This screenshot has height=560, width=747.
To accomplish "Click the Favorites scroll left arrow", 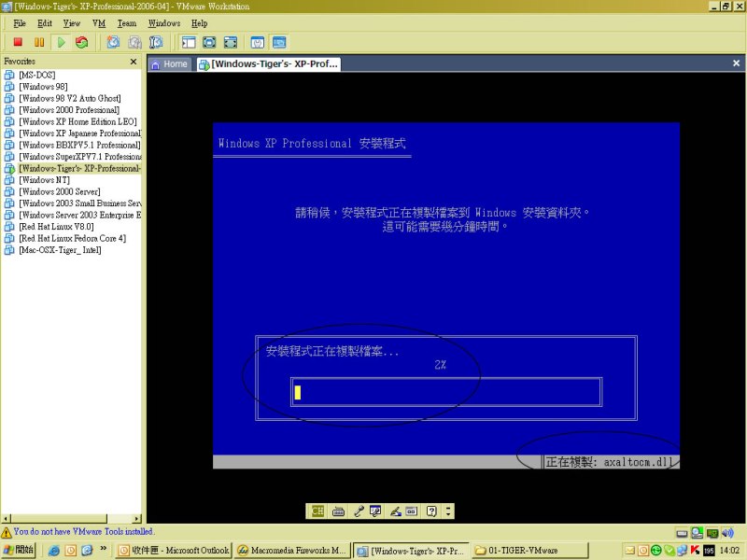I will [6, 519].
